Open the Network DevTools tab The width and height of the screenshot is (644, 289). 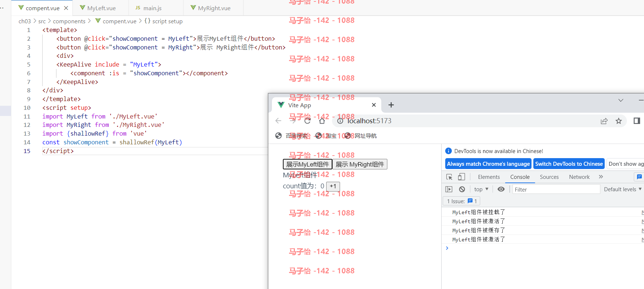click(579, 177)
